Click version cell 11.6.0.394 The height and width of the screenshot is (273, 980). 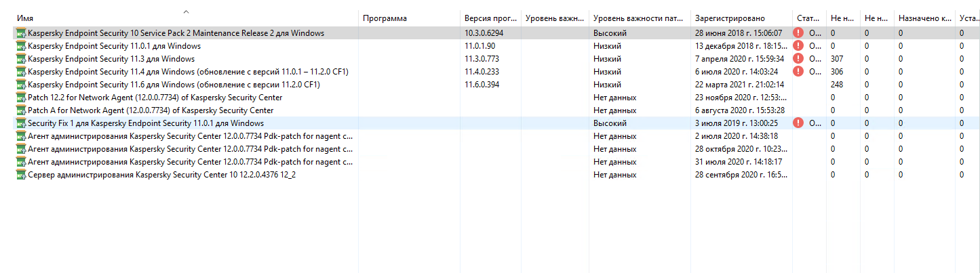point(482,85)
